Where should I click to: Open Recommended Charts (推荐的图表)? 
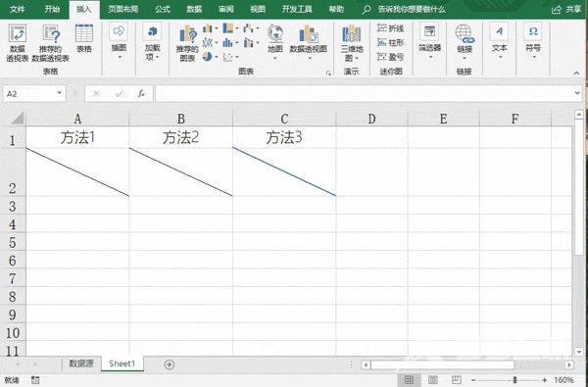point(187,43)
